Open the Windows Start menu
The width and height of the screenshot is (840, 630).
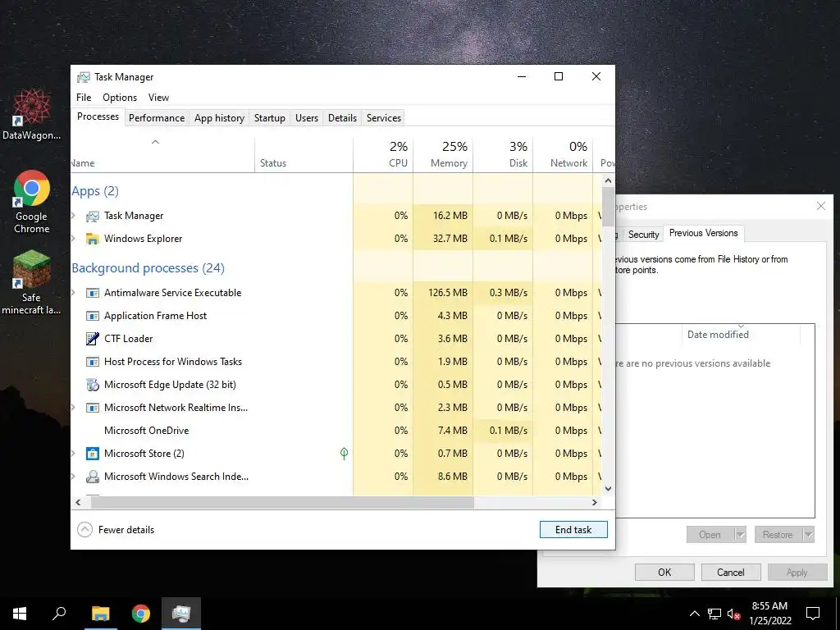[x=20, y=614]
